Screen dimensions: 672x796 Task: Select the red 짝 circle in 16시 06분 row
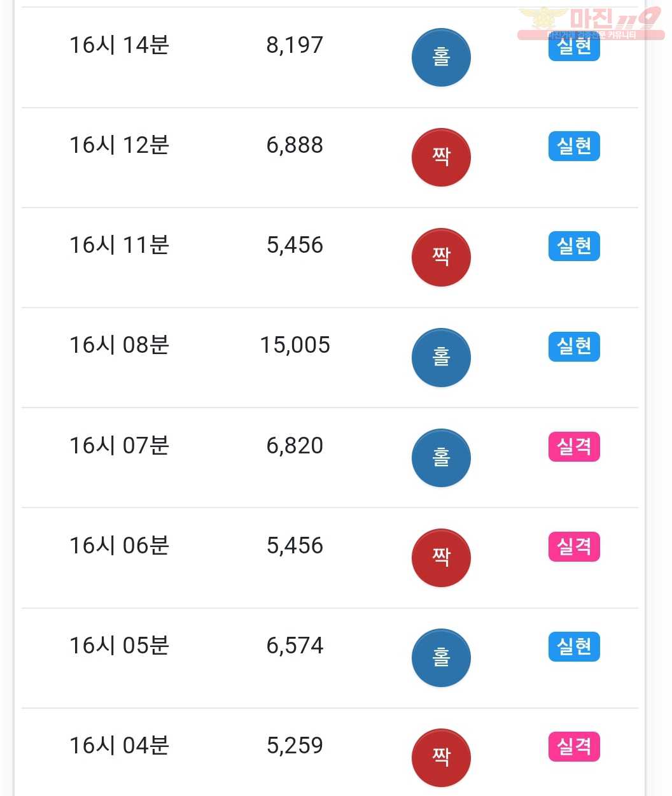tap(441, 558)
